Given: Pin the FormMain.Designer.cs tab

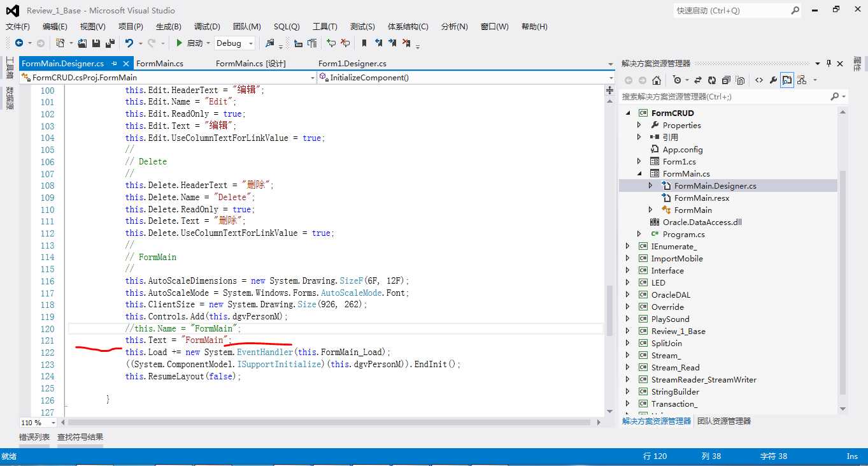Looking at the screenshot, I should coord(114,63).
